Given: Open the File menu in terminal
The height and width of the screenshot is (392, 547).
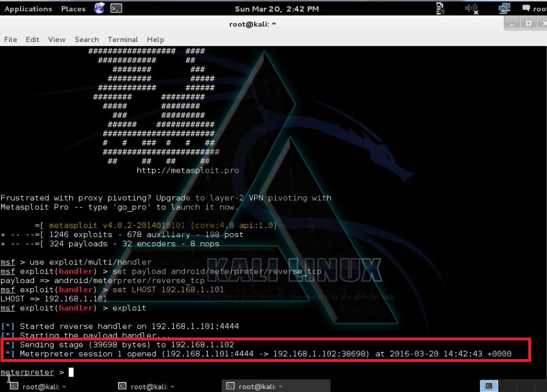Looking at the screenshot, I should click(10, 39).
